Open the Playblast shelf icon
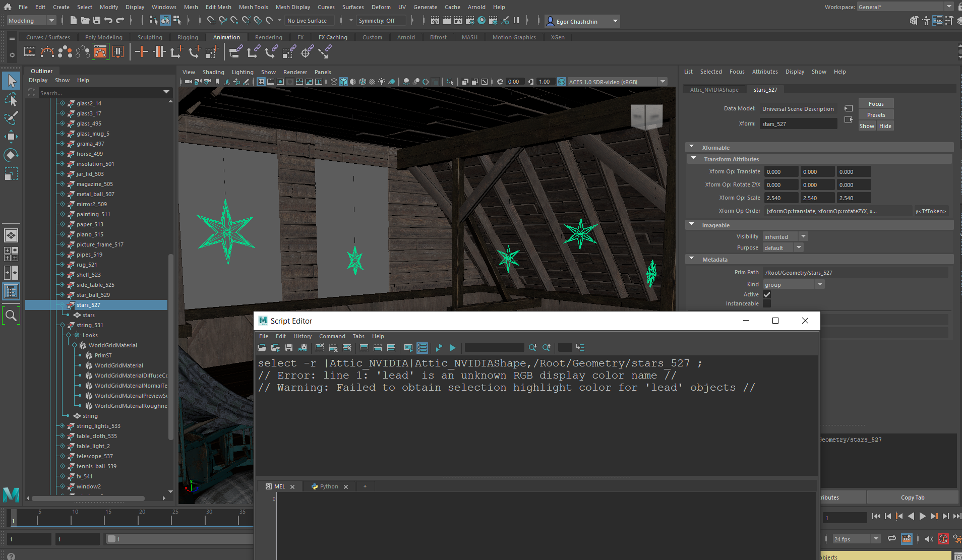The width and height of the screenshot is (962, 560). [x=30, y=52]
